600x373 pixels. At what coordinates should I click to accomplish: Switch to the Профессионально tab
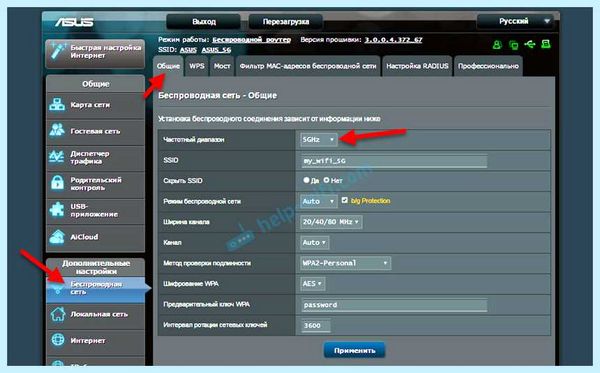tap(488, 66)
